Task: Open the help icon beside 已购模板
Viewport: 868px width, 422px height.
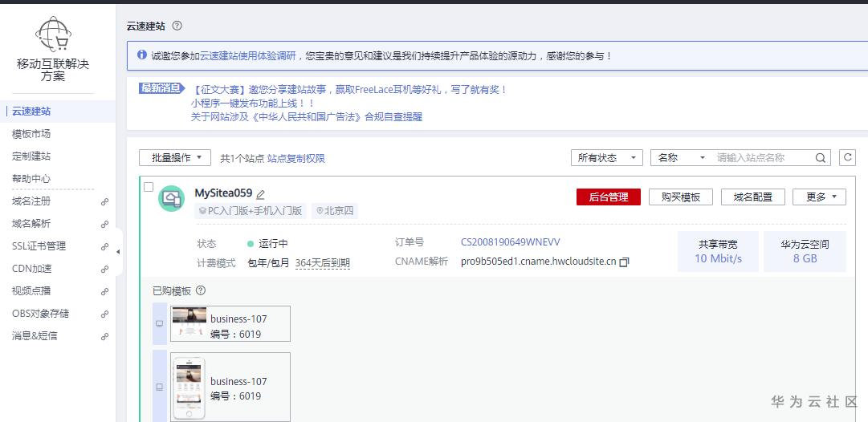Action: (x=201, y=290)
